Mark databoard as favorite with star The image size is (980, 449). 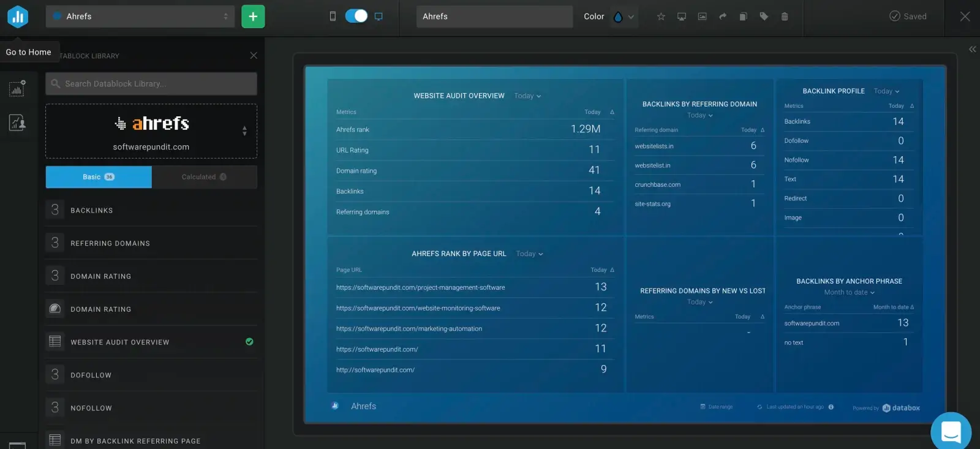661,17
